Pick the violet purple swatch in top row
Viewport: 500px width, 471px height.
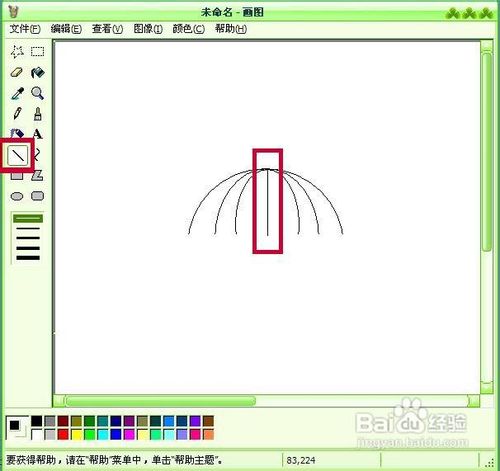pos(195,421)
